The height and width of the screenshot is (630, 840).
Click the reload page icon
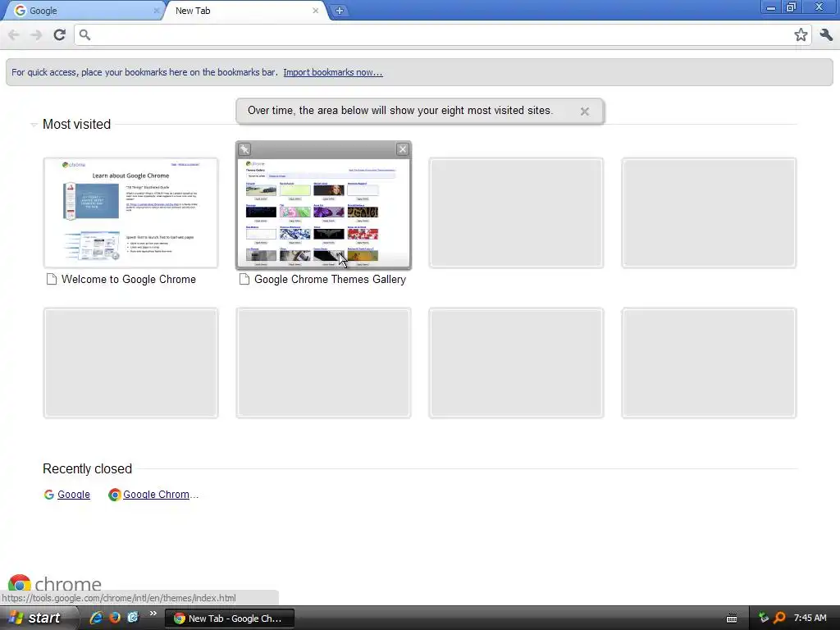(59, 34)
